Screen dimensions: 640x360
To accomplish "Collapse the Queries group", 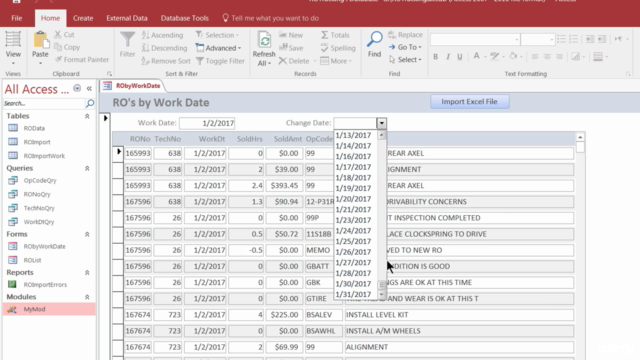I will (x=87, y=169).
